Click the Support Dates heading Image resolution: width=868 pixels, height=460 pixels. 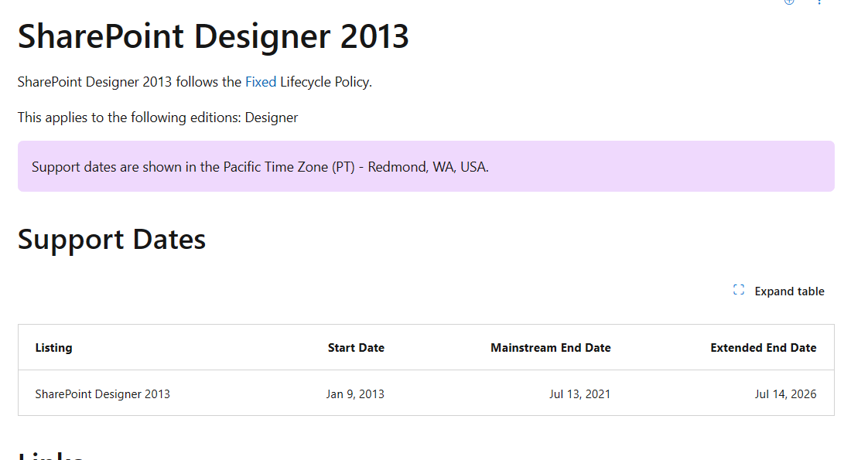[x=112, y=240]
